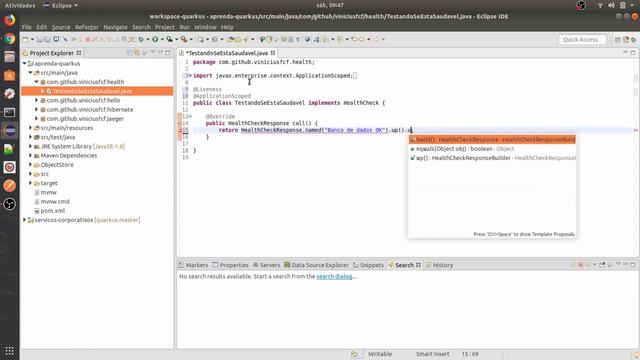Image resolution: width=640 pixels, height=360 pixels.
Task: Switch to the History tab
Action: pyautogui.click(x=440, y=265)
